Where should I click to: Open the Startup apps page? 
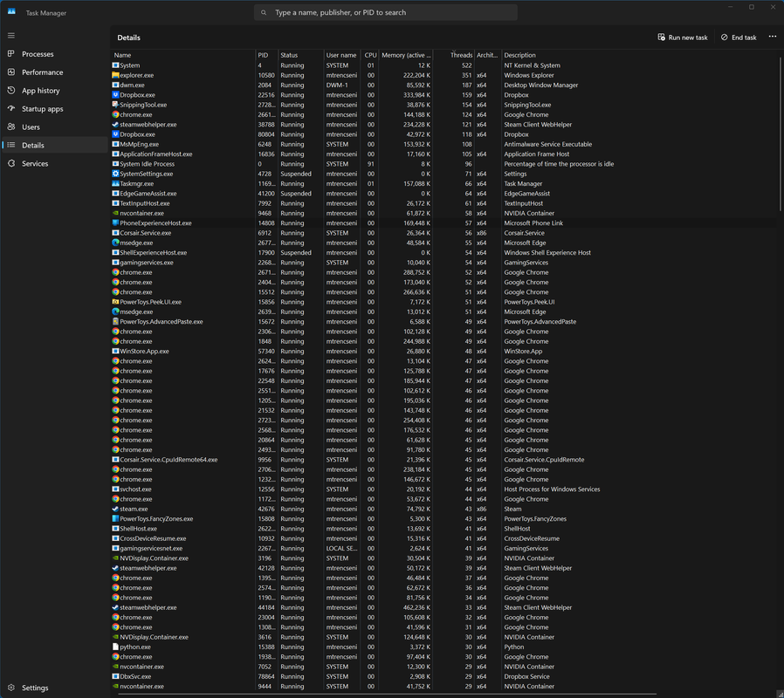click(54, 109)
